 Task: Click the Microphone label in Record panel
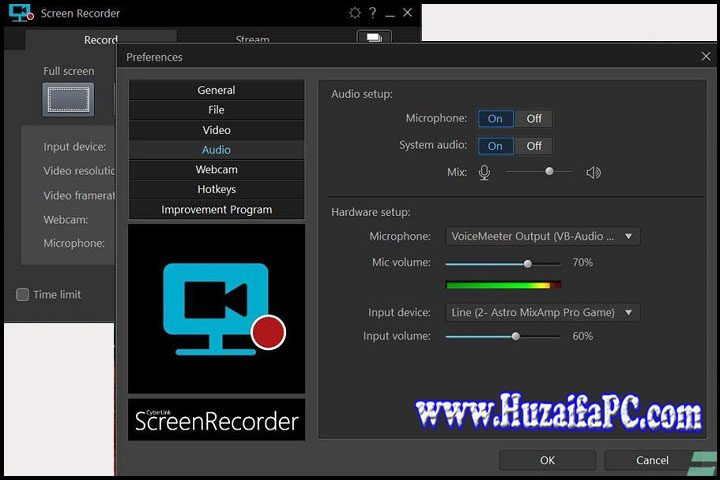(74, 243)
